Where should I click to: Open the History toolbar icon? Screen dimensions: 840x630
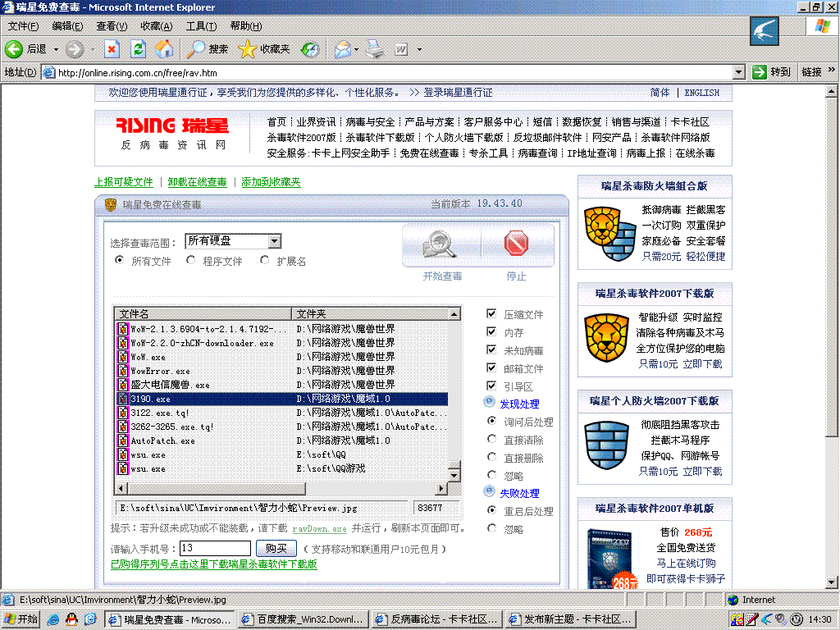point(309,49)
